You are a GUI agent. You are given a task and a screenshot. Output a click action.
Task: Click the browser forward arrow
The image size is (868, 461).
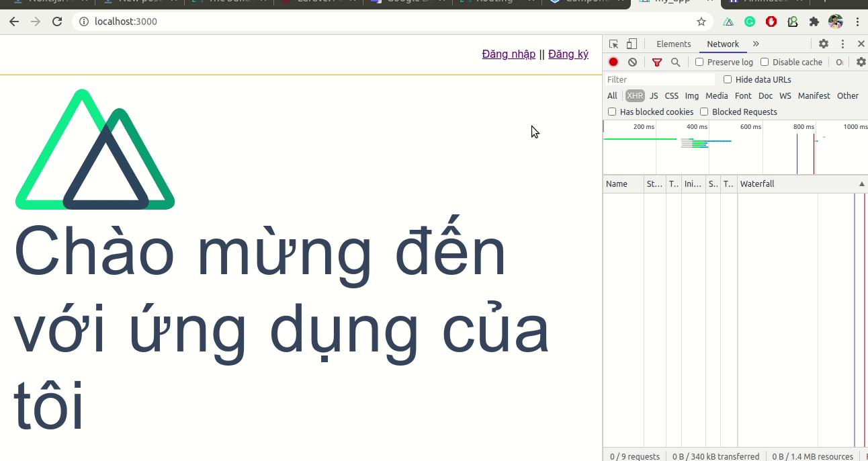click(36, 22)
